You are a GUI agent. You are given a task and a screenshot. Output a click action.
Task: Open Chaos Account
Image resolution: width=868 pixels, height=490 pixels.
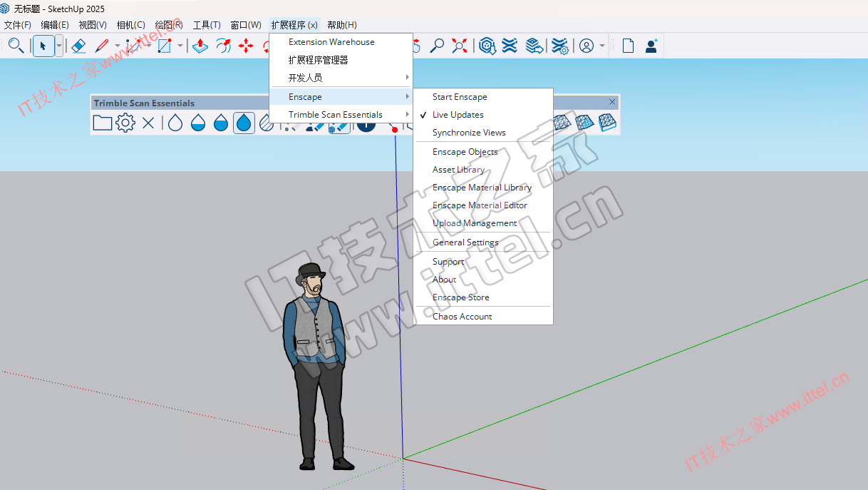[x=484, y=317]
